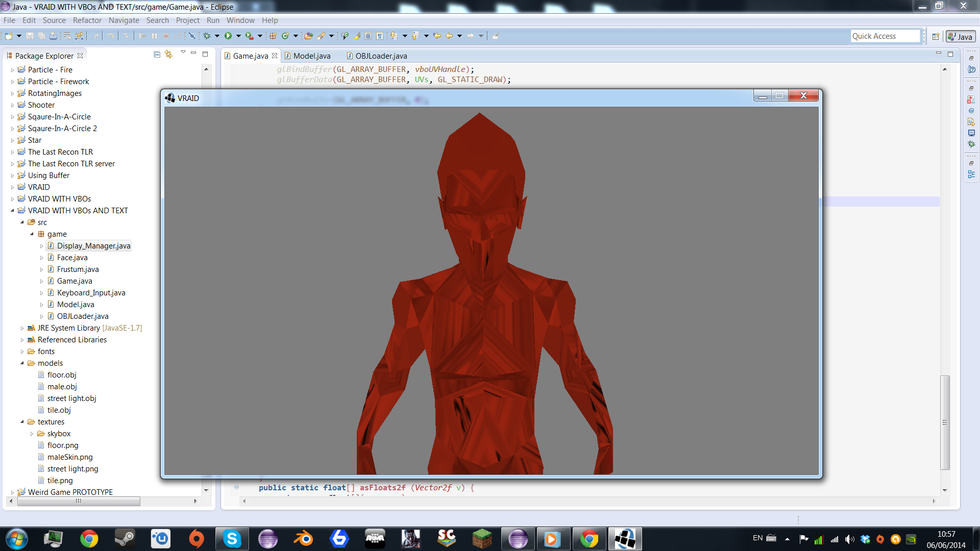Click the New Java Package icon
Viewport: 980px width, 551px height.
click(273, 36)
